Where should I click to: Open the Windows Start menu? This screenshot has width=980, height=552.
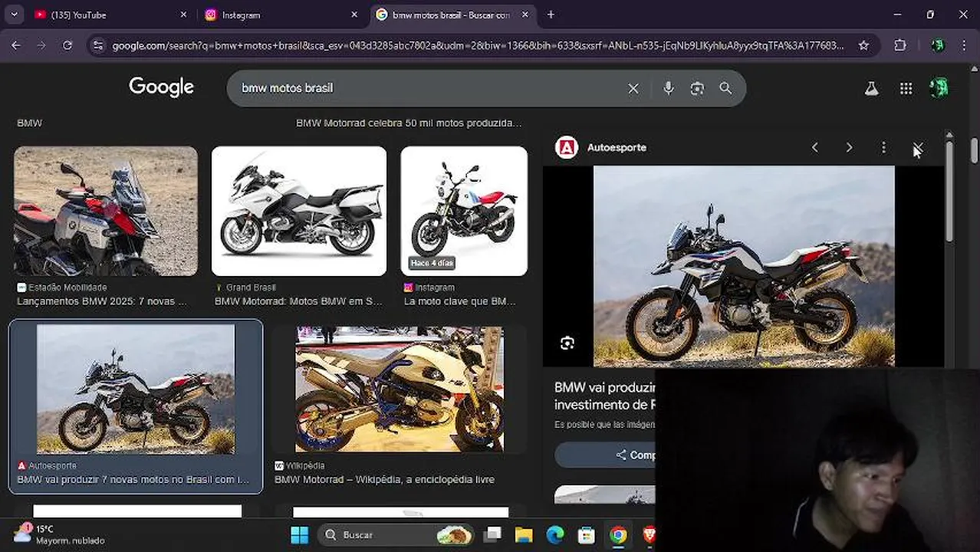coord(299,534)
